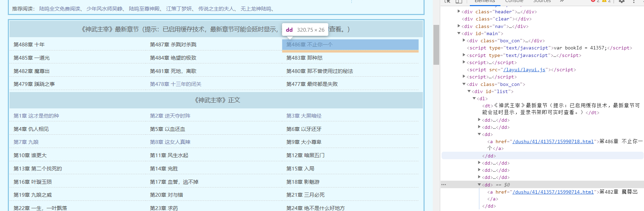Expand the collapsed text/javascript script node

[464, 55]
